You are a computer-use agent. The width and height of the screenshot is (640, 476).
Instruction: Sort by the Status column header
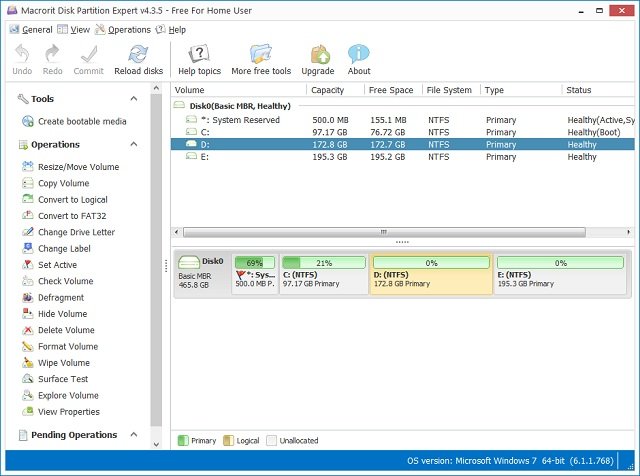[598, 90]
